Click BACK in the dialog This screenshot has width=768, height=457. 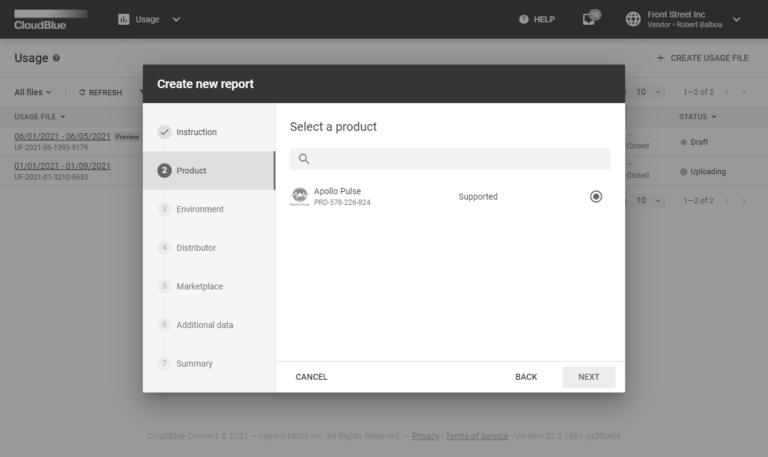pos(526,377)
